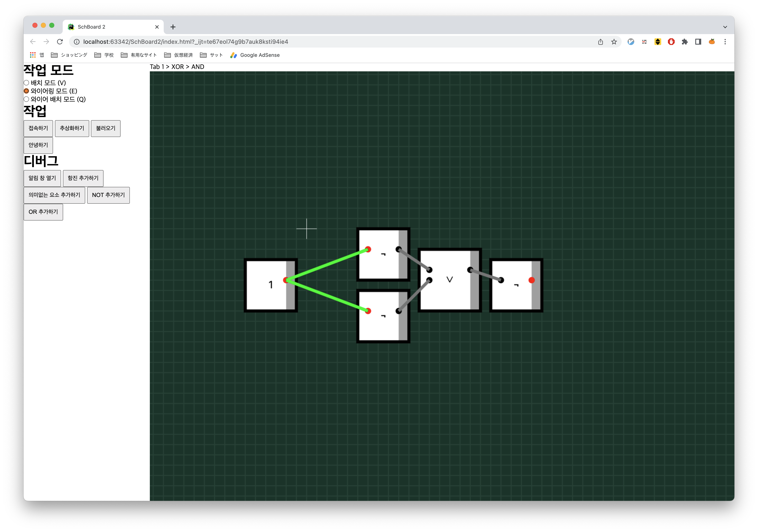Open the Chrome three-dot menu
Viewport: 758px width, 532px height.
tap(725, 42)
